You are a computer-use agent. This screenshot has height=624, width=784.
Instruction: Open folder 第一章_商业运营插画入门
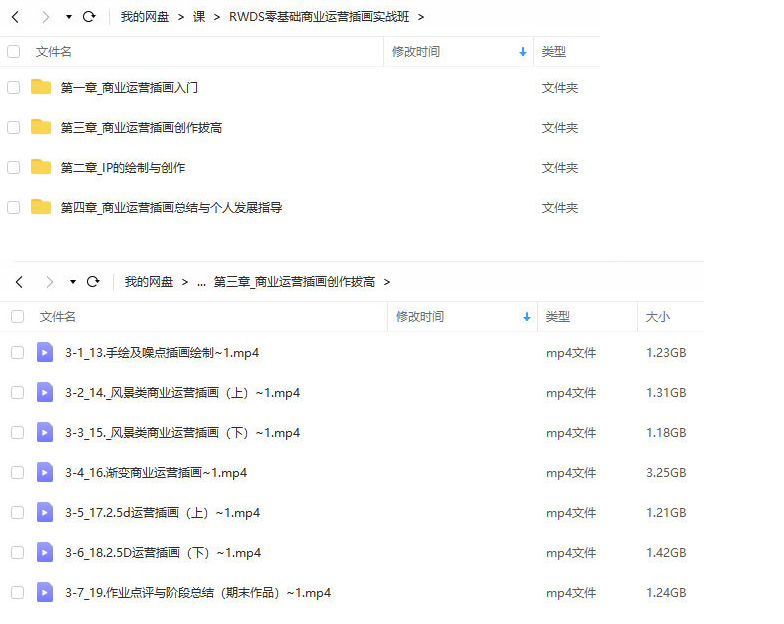[129, 88]
